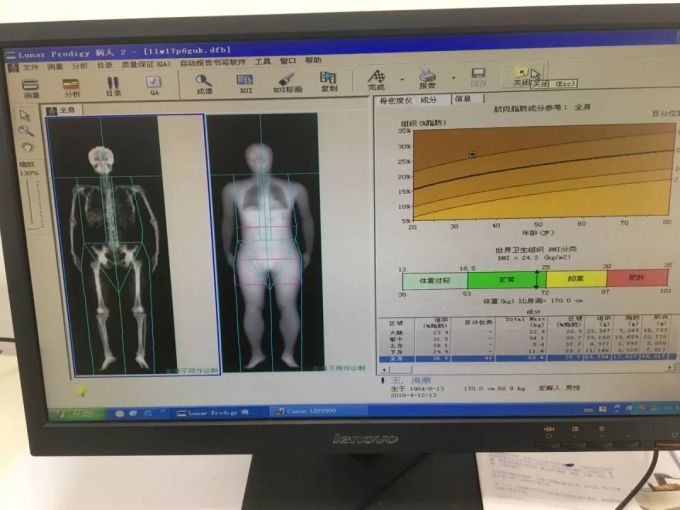Click the green Windows Start button
Image resolution: width=680 pixels, height=510 pixels.
[77, 414]
